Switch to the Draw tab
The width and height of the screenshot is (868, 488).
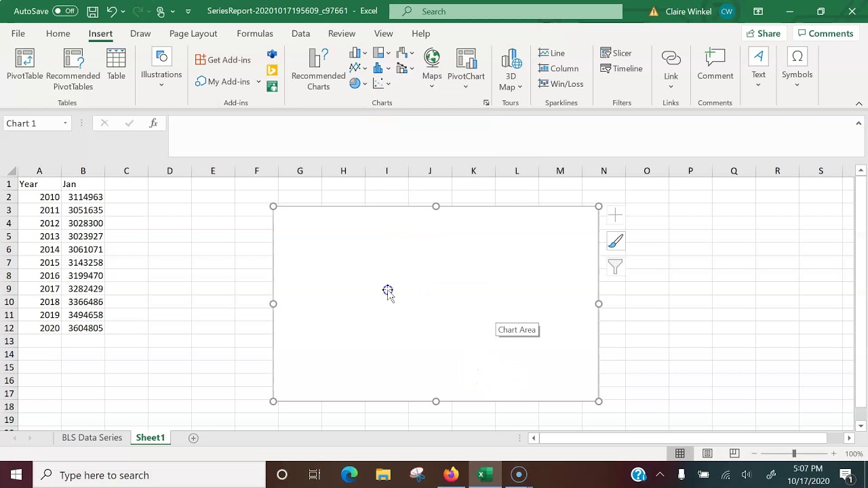[x=140, y=33]
